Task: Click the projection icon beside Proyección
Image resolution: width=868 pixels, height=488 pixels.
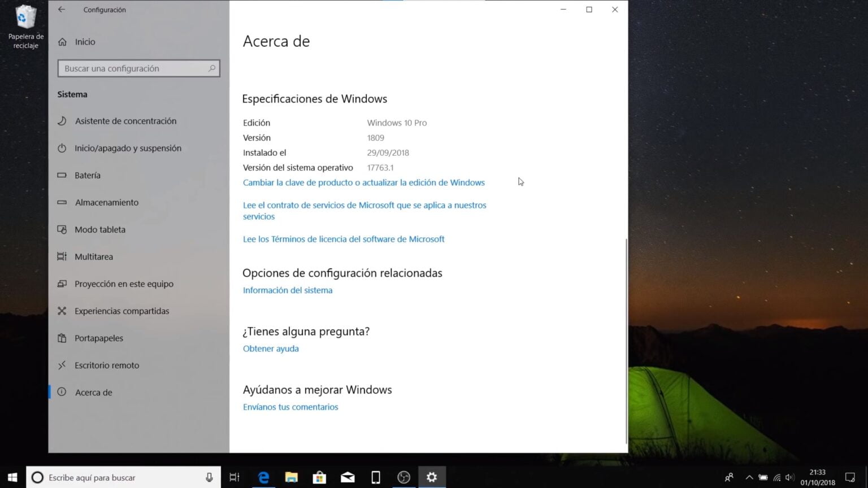Action: (x=62, y=284)
